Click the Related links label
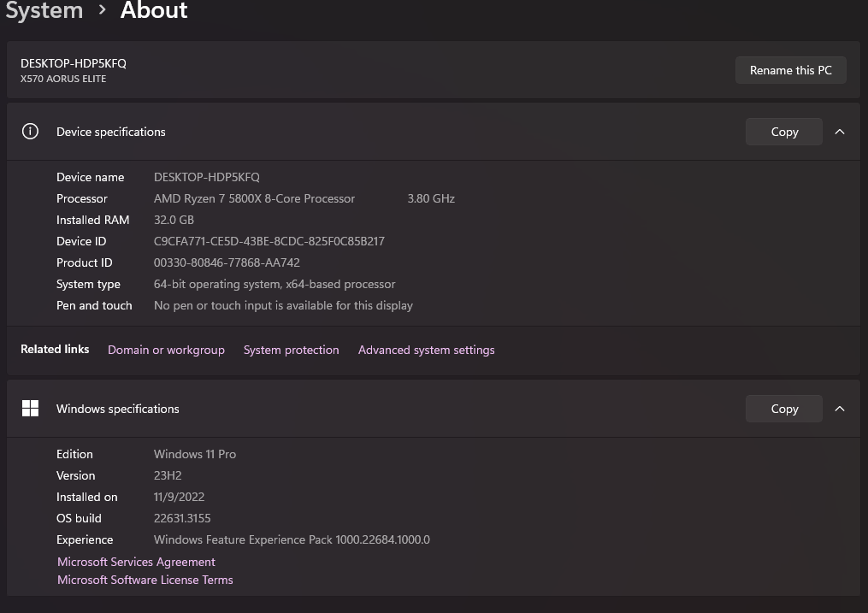Screen dimensions: 868x613 pyautogui.click(x=55, y=349)
